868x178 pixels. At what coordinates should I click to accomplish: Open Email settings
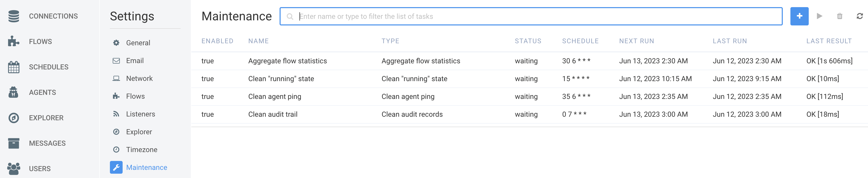pos(135,61)
